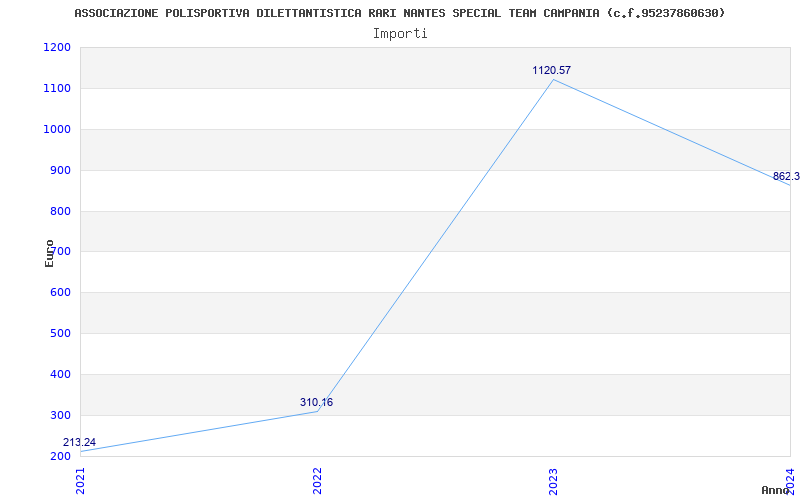Click the 800 y-axis value
The height and width of the screenshot is (500, 800).
tap(60, 211)
